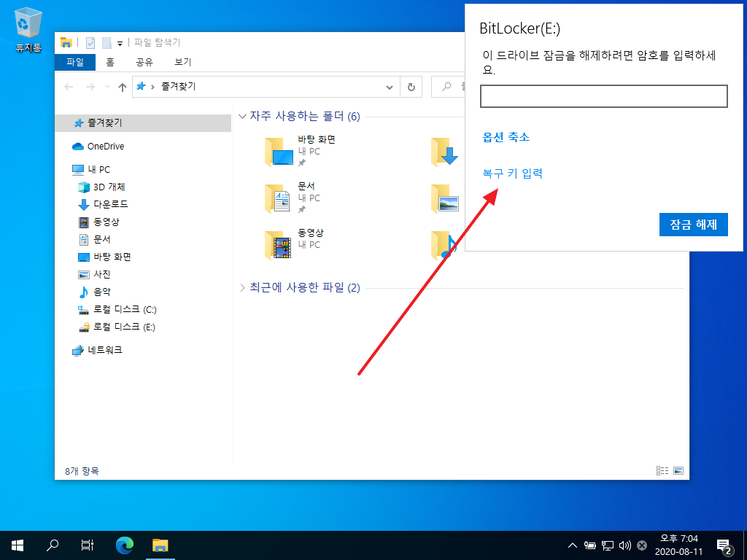Click the 복구 키 입력 link

coord(513,174)
